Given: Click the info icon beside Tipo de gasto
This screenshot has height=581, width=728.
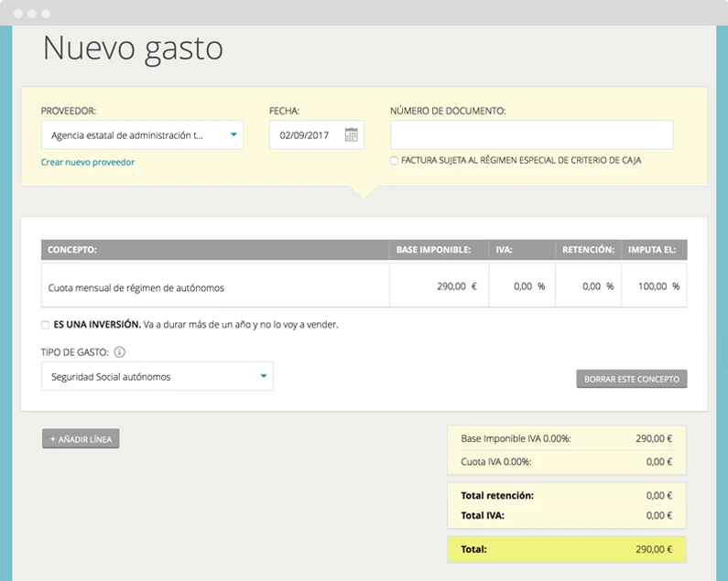Looking at the screenshot, I should pyautogui.click(x=119, y=352).
